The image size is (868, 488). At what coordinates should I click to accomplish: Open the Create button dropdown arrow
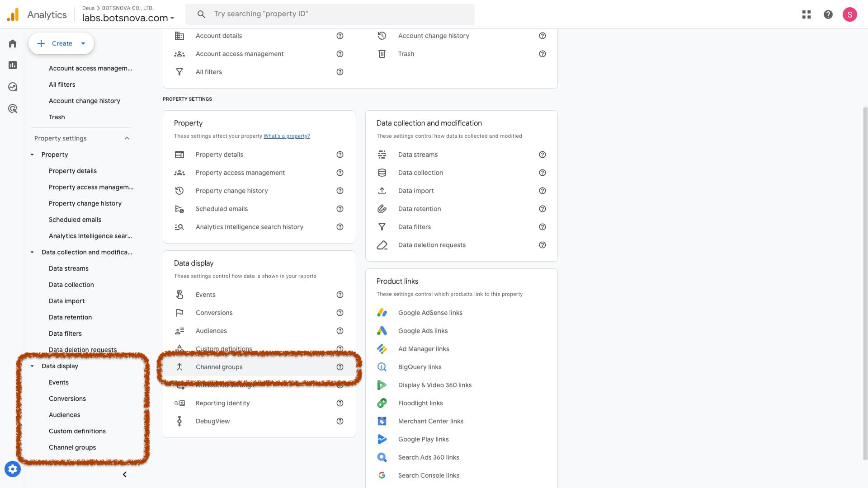coord(83,43)
